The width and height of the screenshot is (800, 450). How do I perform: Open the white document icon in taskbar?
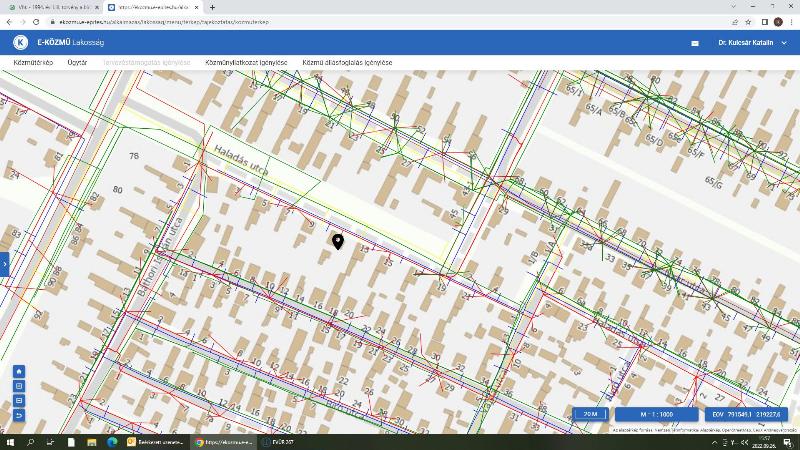click(71, 442)
